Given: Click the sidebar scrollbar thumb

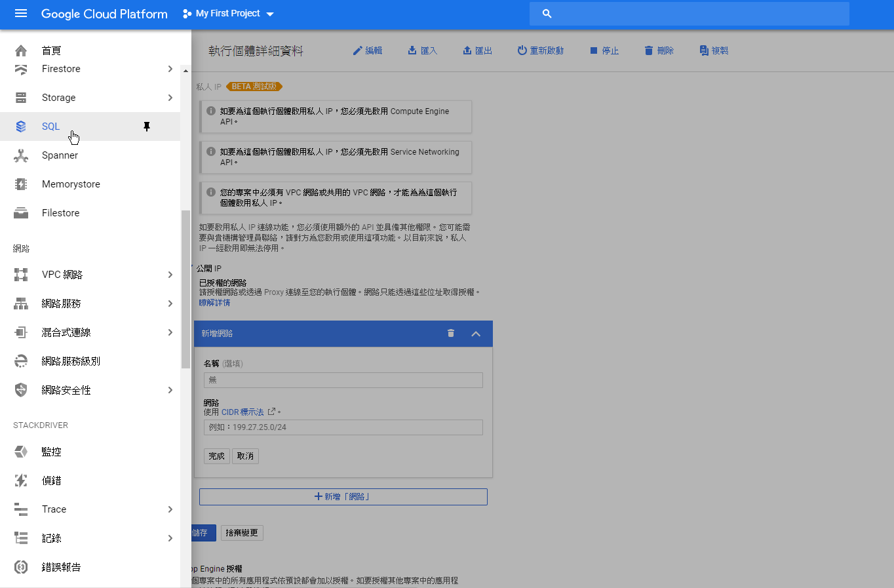Looking at the screenshot, I should [x=186, y=289].
